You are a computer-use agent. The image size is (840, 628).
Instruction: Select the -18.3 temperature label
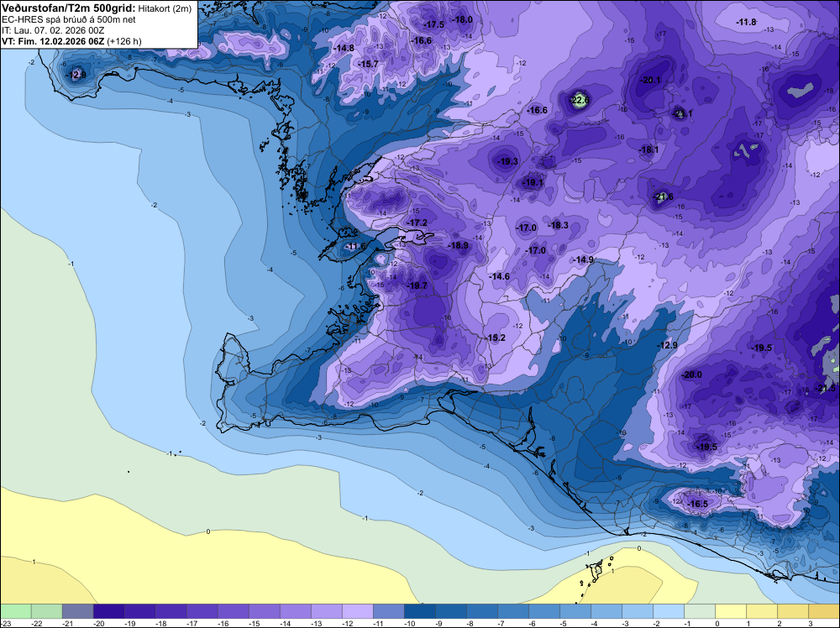(559, 225)
